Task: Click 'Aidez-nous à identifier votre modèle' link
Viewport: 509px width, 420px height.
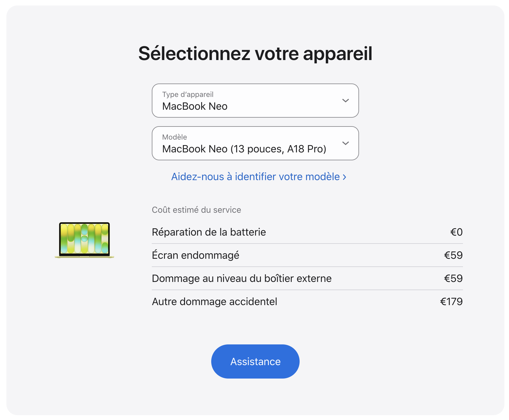Action: tap(255, 177)
